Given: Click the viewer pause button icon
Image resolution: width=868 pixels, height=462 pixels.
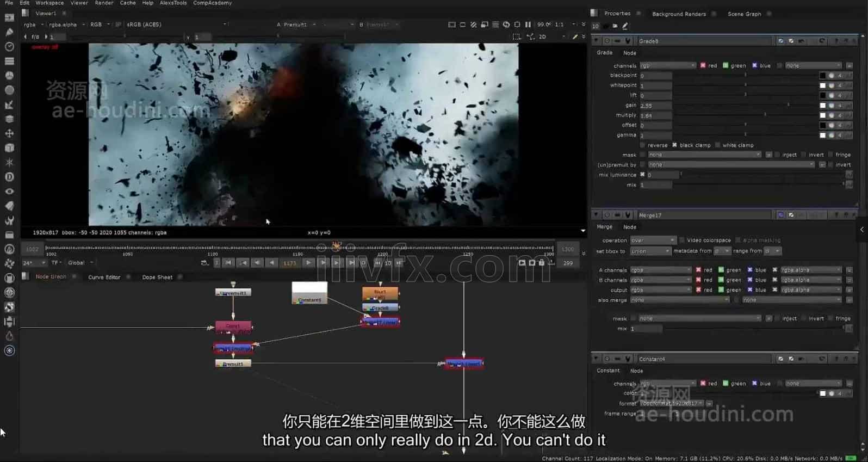Looking at the screenshot, I should coord(528,24).
